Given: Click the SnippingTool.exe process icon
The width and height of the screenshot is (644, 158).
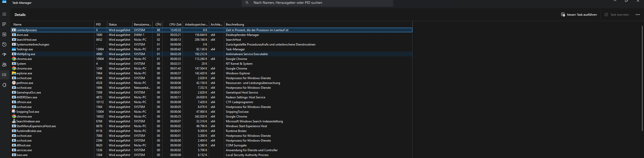Looking at the screenshot, I should pos(14,112).
